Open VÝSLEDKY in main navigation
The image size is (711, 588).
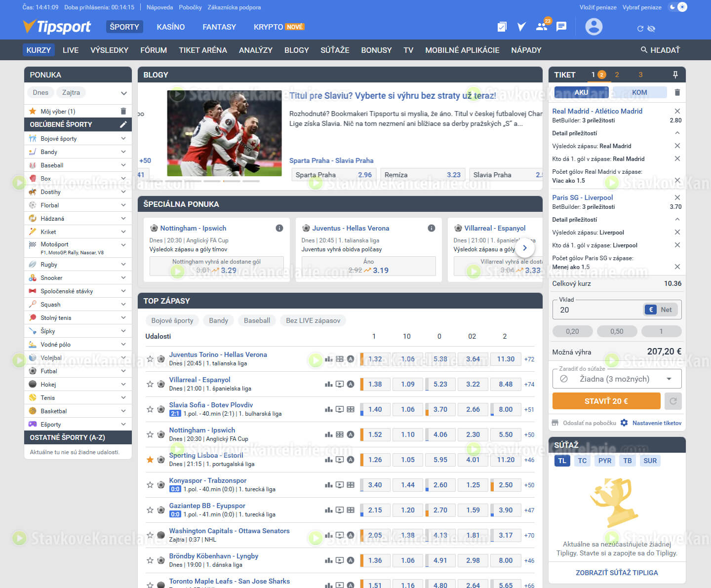(x=110, y=50)
